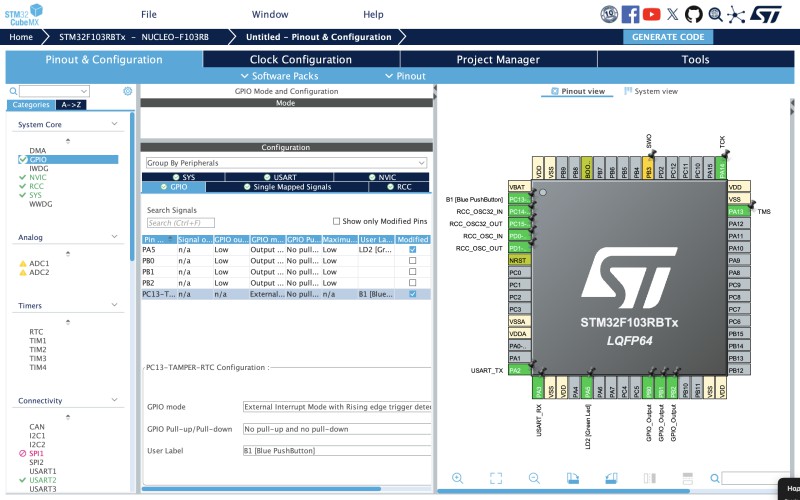Switch to A->Z sorting tab
Viewport: 800px width, 500px height.
(x=71, y=105)
